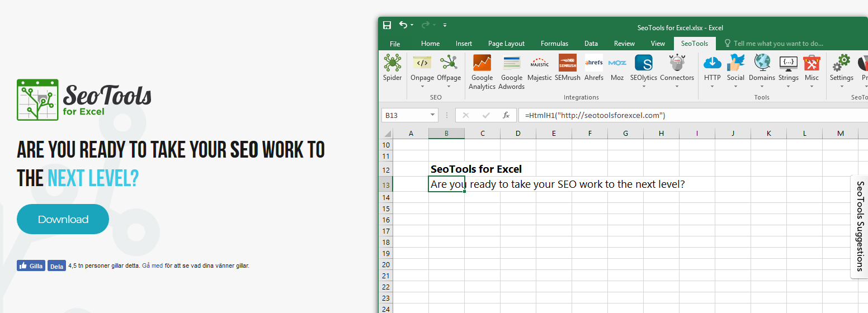
Task: Redo the last action
Action: 425,25
